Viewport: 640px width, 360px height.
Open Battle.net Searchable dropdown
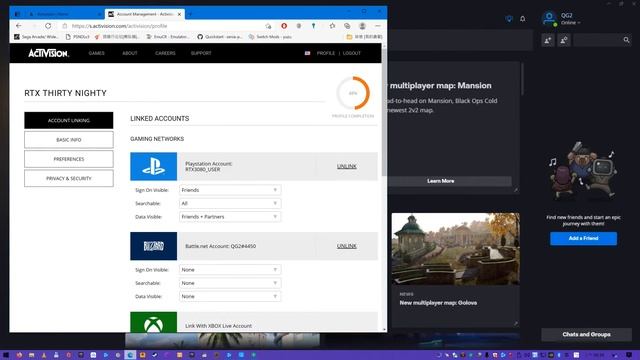point(230,283)
